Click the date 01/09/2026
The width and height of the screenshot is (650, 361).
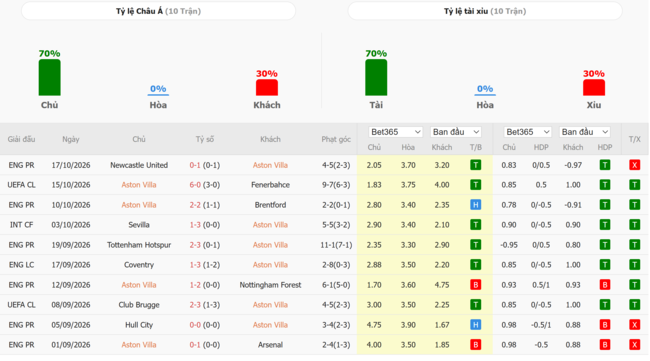[71, 344]
